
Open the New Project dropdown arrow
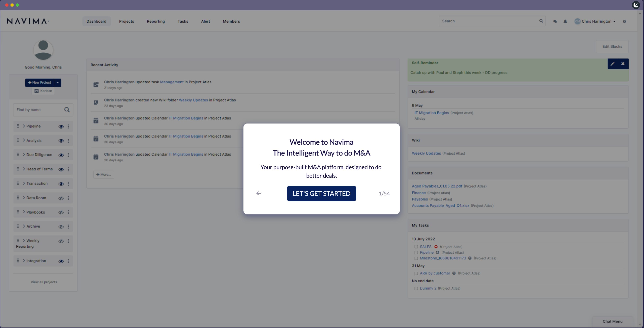coord(58,83)
